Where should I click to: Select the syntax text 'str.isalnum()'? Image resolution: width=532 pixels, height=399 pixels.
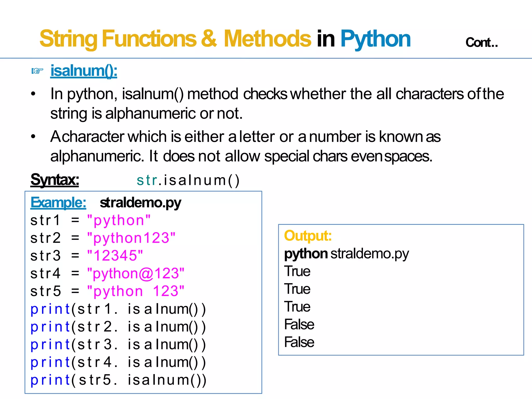pos(188,180)
